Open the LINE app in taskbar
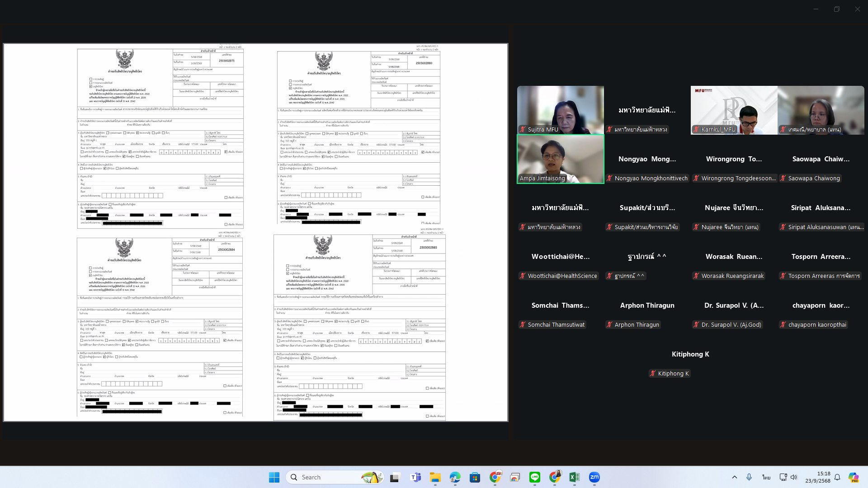Viewport: 868px width, 488px height. (535, 477)
